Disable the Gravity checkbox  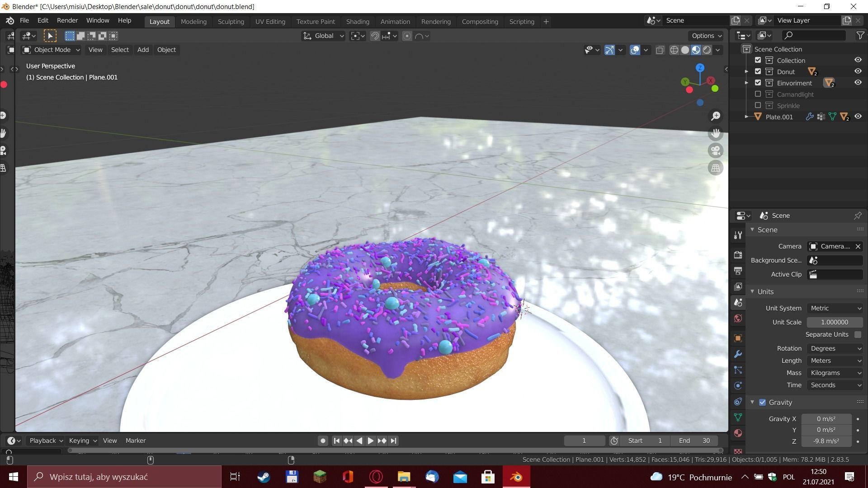click(x=763, y=402)
